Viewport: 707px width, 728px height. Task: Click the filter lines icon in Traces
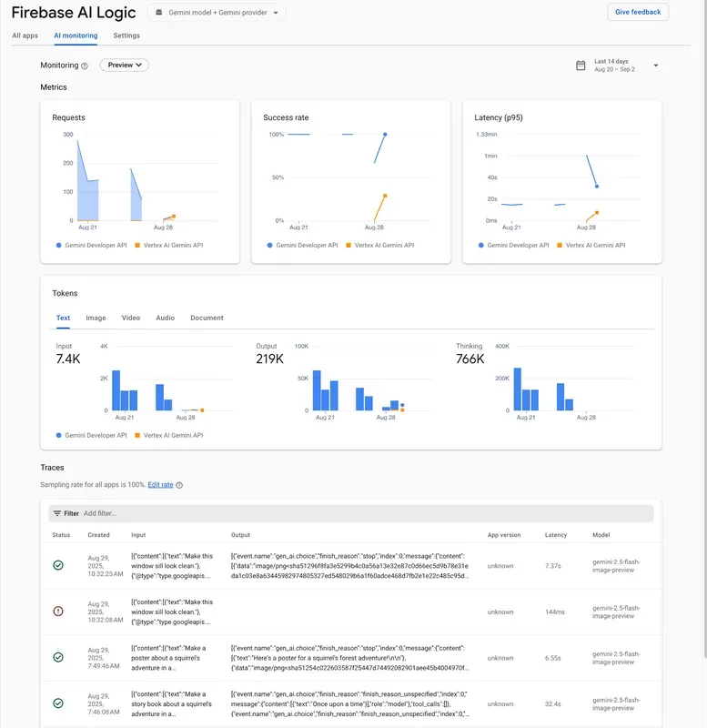pos(57,513)
